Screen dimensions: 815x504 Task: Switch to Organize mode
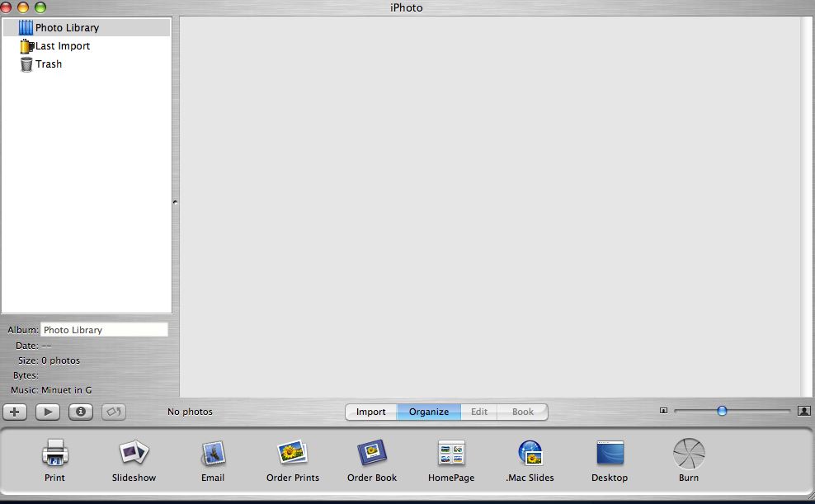click(x=429, y=412)
